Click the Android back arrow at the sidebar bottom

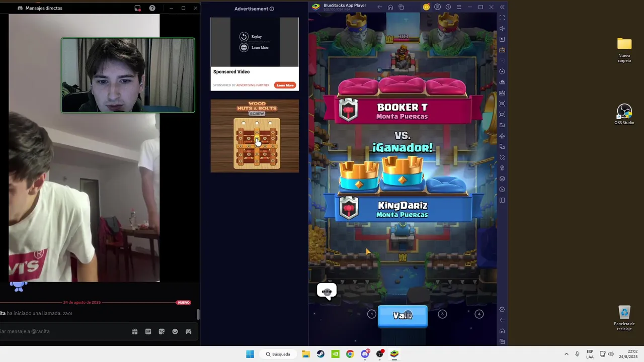coord(502,320)
